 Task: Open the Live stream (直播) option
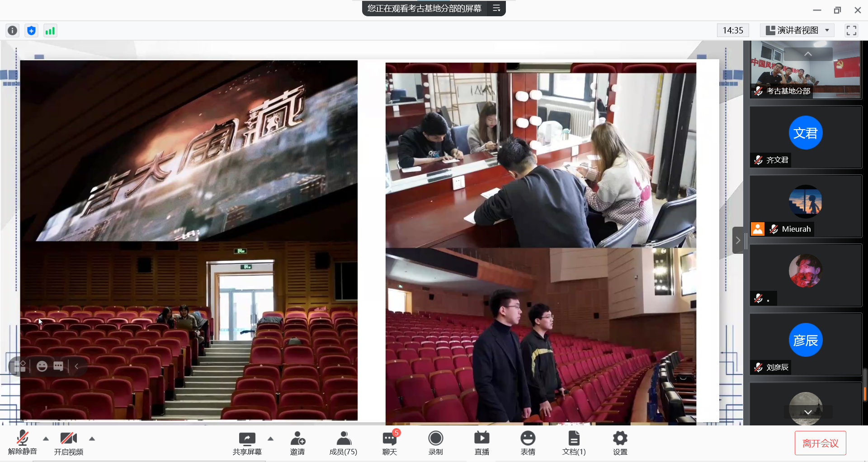tap(481, 443)
